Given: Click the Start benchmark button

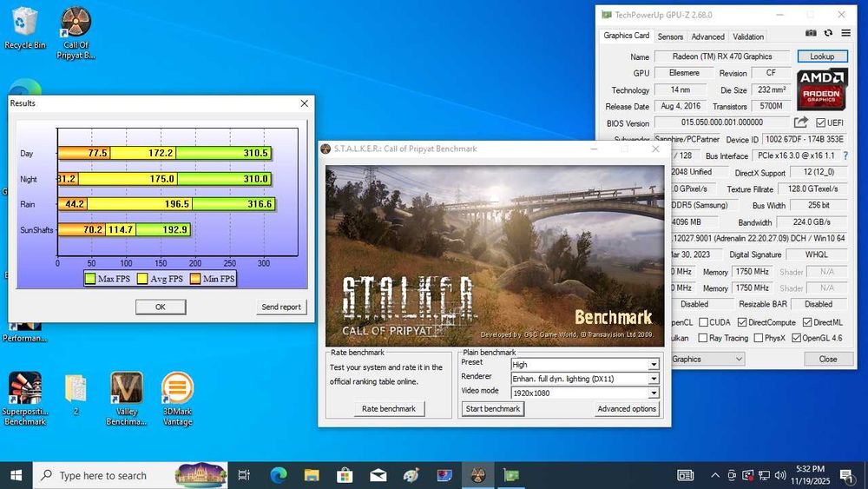Looking at the screenshot, I should [x=493, y=409].
